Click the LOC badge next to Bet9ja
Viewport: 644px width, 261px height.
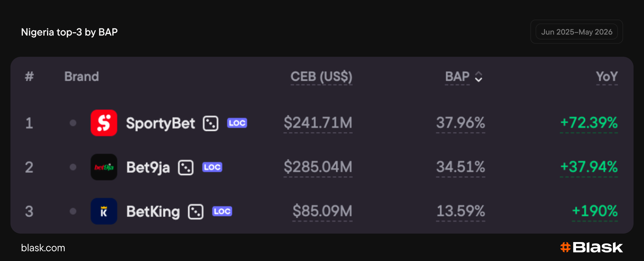point(212,167)
